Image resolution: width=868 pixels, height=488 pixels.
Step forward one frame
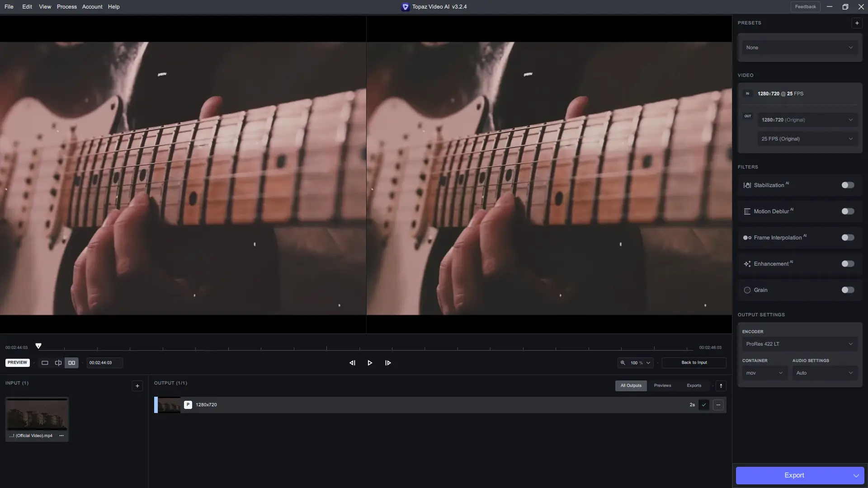tap(388, 363)
